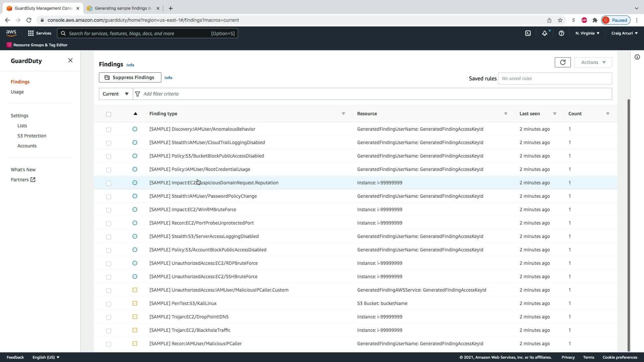
Task: Go to Usage in the sidebar
Action: point(17,92)
